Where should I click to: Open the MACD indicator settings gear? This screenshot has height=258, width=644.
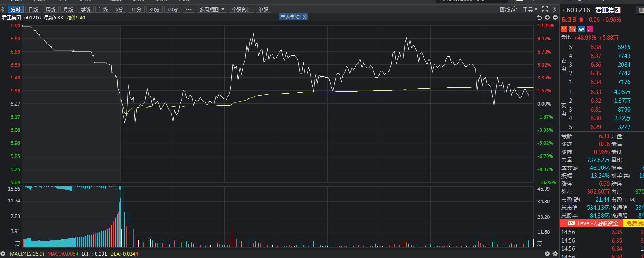point(555,254)
